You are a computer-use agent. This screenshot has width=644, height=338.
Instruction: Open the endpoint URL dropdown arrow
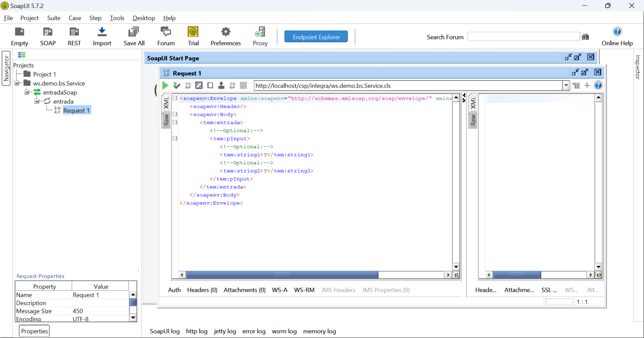(566, 85)
